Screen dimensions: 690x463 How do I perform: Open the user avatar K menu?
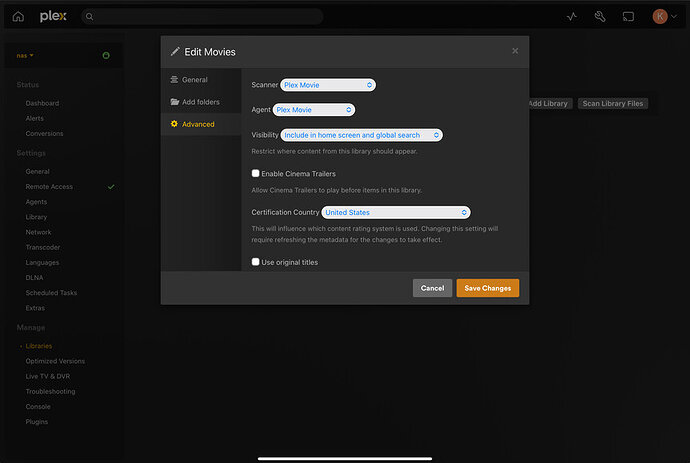[660, 17]
